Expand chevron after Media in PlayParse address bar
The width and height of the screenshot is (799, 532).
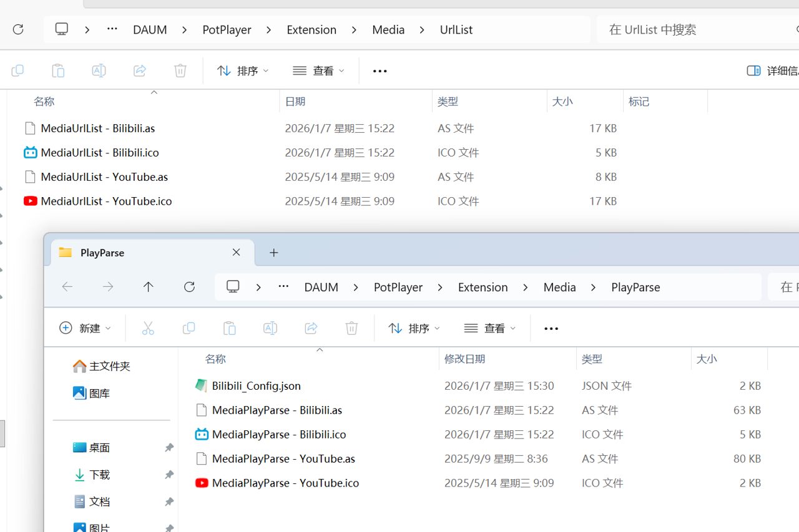point(594,287)
